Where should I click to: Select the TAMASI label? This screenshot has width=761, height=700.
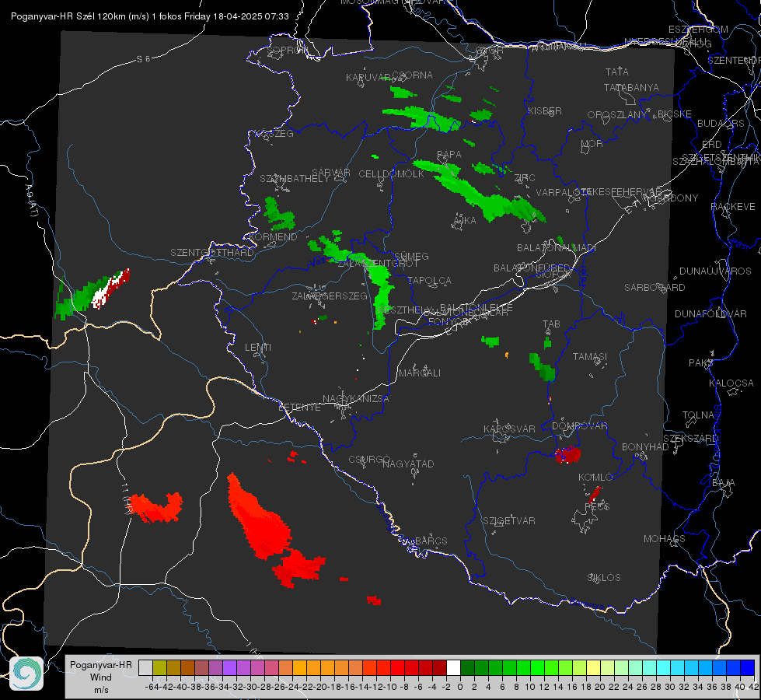tap(590, 356)
